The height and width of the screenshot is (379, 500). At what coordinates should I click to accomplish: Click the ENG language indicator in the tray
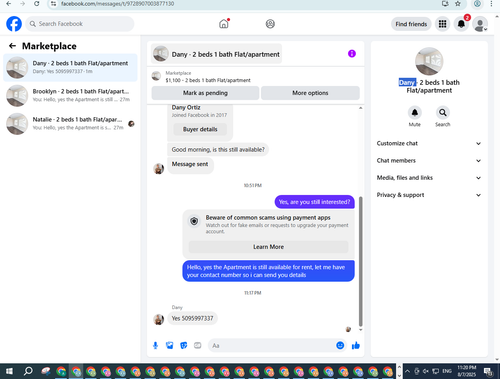coord(447,371)
